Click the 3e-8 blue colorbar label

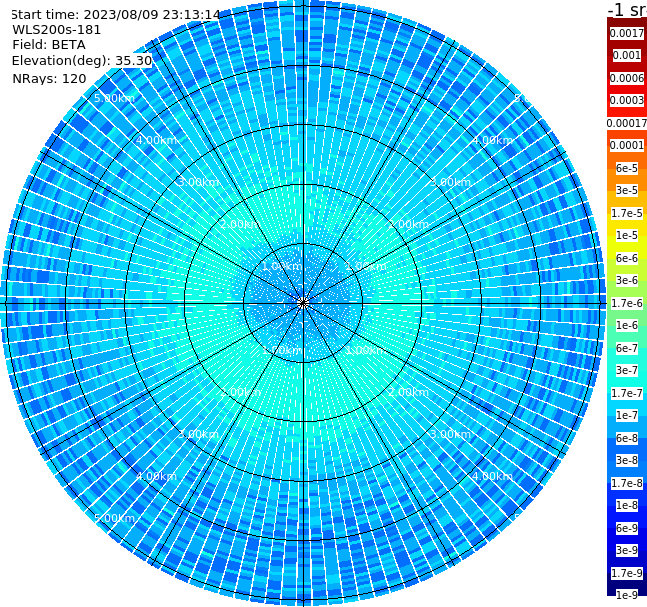click(627, 460)
